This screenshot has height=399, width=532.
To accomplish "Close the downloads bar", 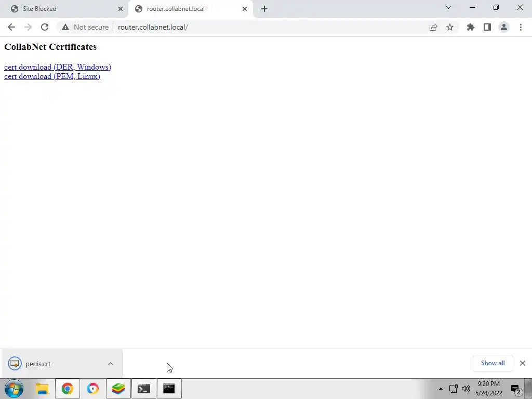I will tap(523, 363).
